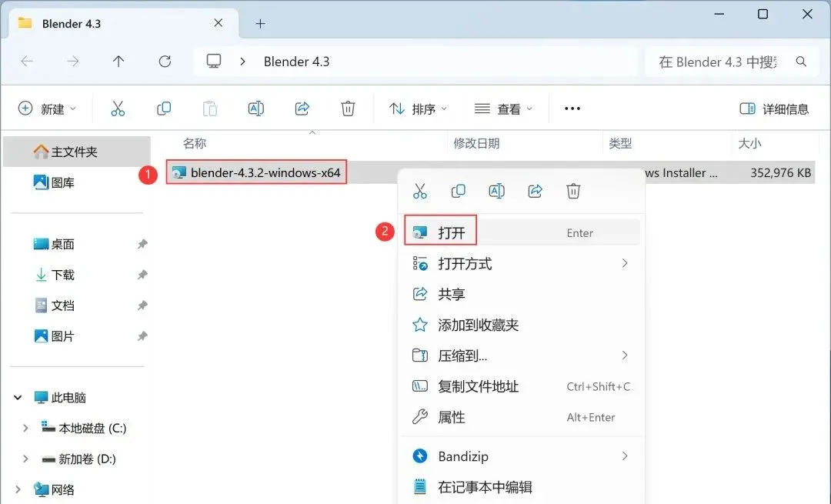Toggle the 详细信息 details pane
The width and height of the screenshot is (831, 504).
(x=774, y=108)
